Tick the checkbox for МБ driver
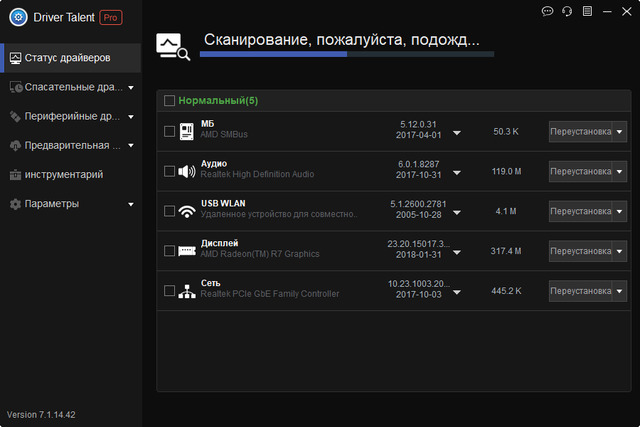 click(169, 131)
